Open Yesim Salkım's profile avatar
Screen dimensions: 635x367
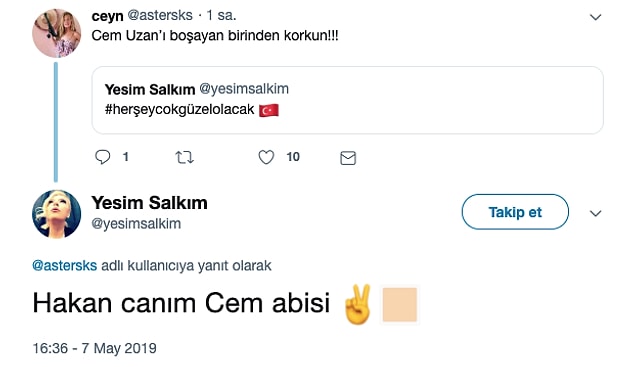tap(56, 214)
